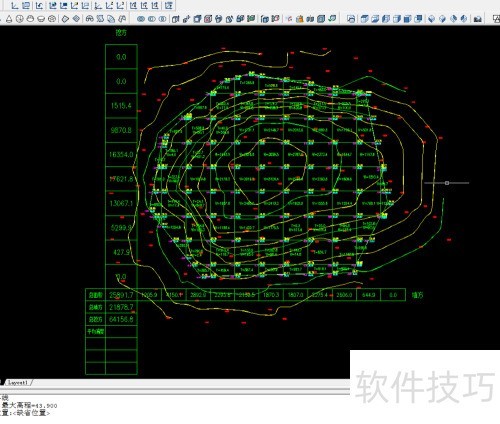This screenshot has width=500, height=424.
Task: Click the 3 Point UCS icon
Action: coord(121,5)
